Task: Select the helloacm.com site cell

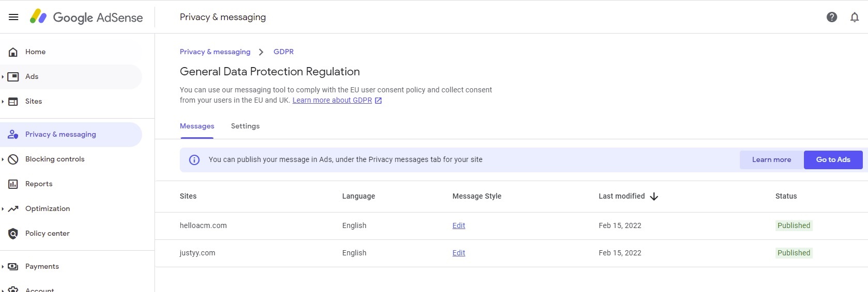Action: coord(203,225)
